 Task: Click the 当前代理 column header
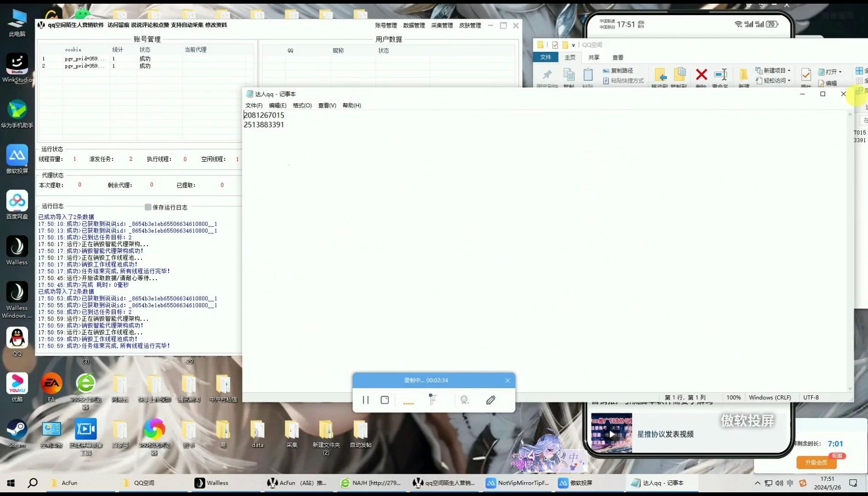click(x=196, y=50)
